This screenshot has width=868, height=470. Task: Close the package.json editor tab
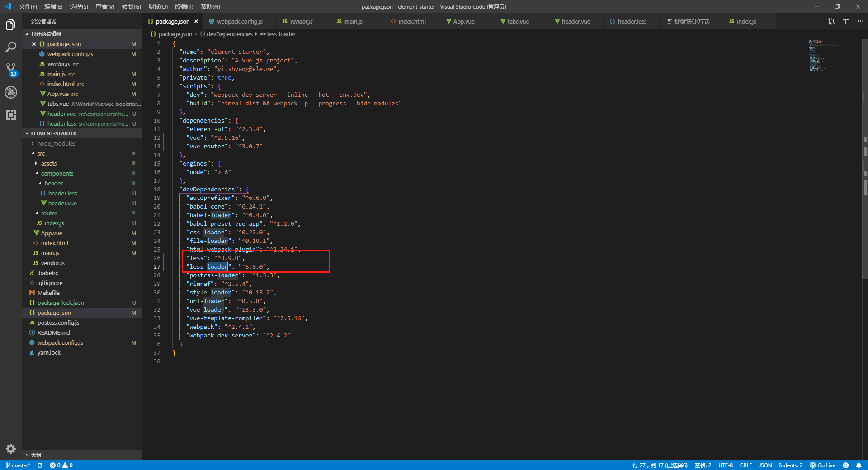pos(196,21)
